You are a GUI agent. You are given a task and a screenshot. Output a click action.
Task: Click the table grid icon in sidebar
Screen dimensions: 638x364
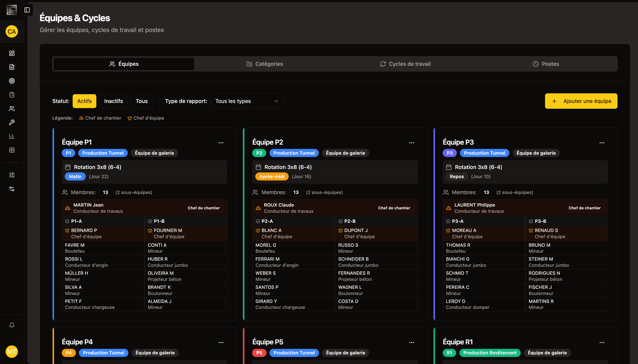12,150
